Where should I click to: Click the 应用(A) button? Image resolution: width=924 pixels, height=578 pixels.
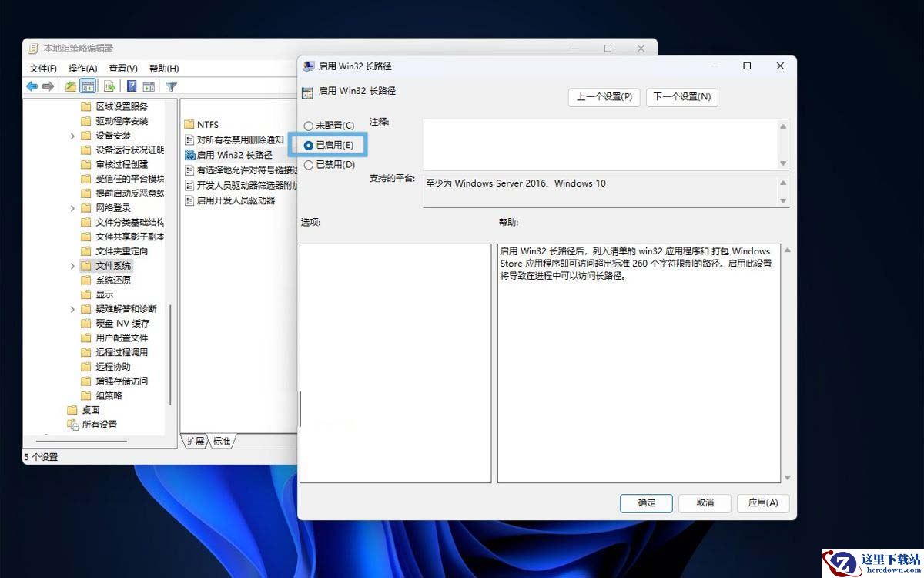[763, 503]
